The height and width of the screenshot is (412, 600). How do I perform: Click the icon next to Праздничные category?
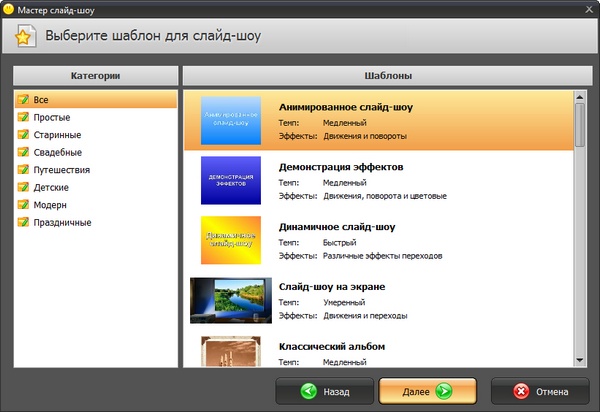point(23,222)
